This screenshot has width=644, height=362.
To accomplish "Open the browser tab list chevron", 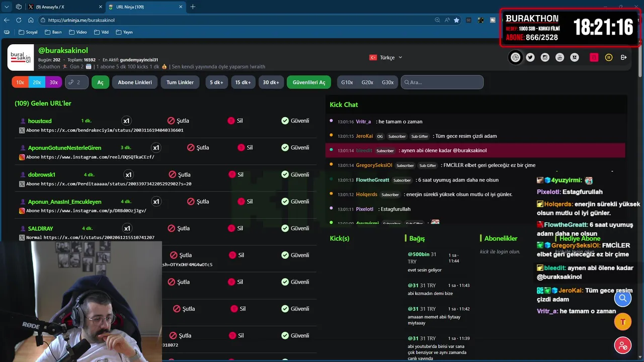I will coord(7,7).
